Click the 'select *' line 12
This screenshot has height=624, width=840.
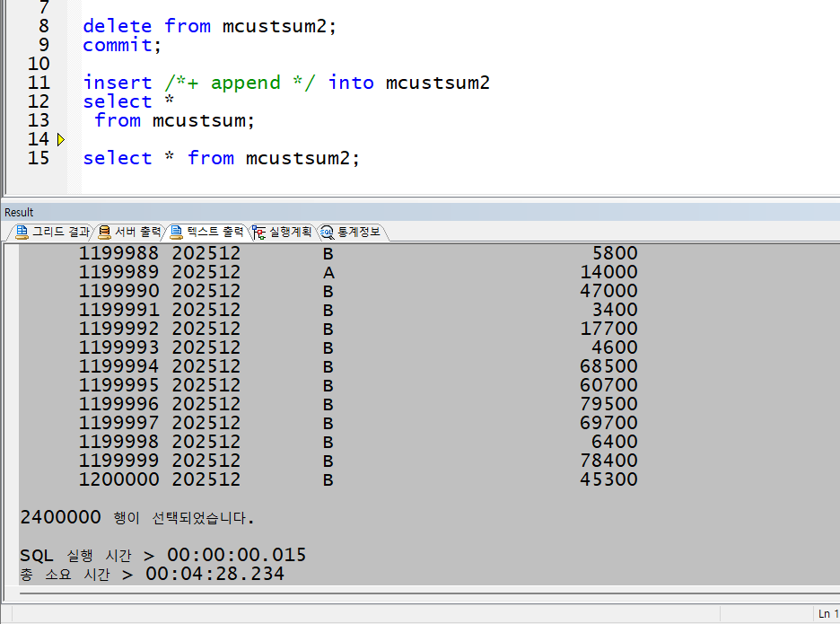[128, 101]
